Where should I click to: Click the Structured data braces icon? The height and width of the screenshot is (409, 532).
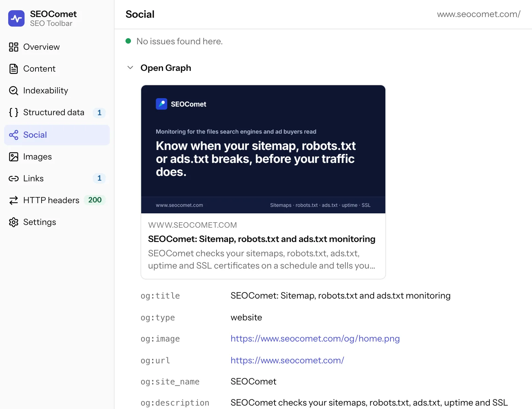tap(14, 112)
